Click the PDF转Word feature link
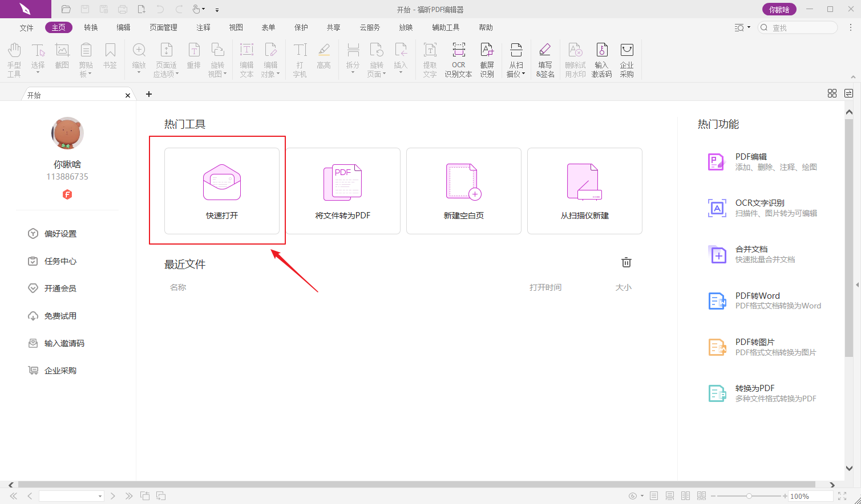Screen dimensions: 861x504 757,296
